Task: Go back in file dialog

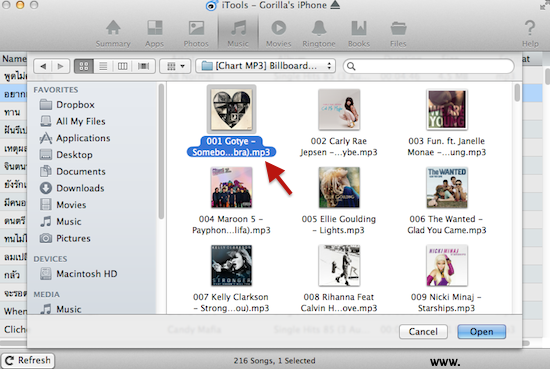Action: pos(43,66)
